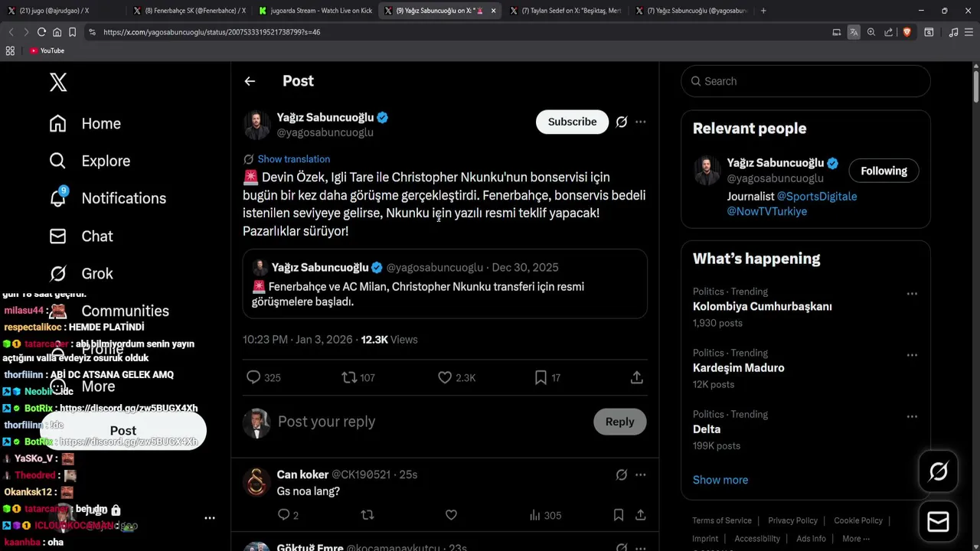Viewport: 980px width, 551px height.
Task: Close the active Yağız Sabuncuoğlu tab
Action: 493,11
